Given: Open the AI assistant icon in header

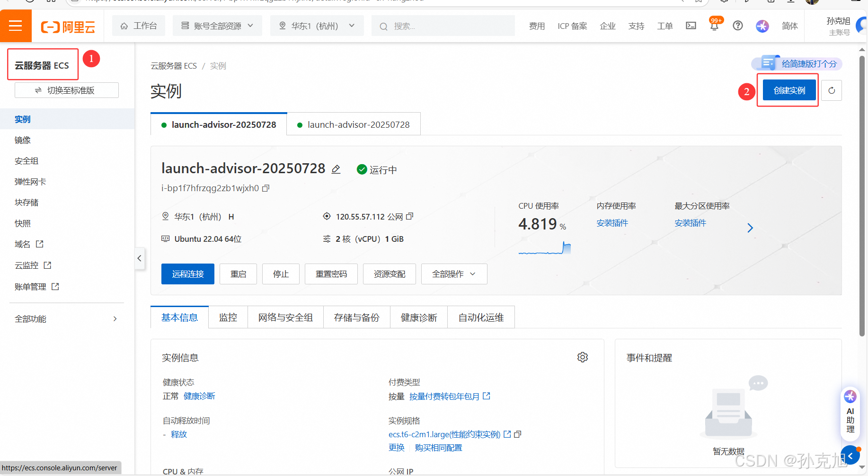Looking at the screenshot, I should click(762, 26).
